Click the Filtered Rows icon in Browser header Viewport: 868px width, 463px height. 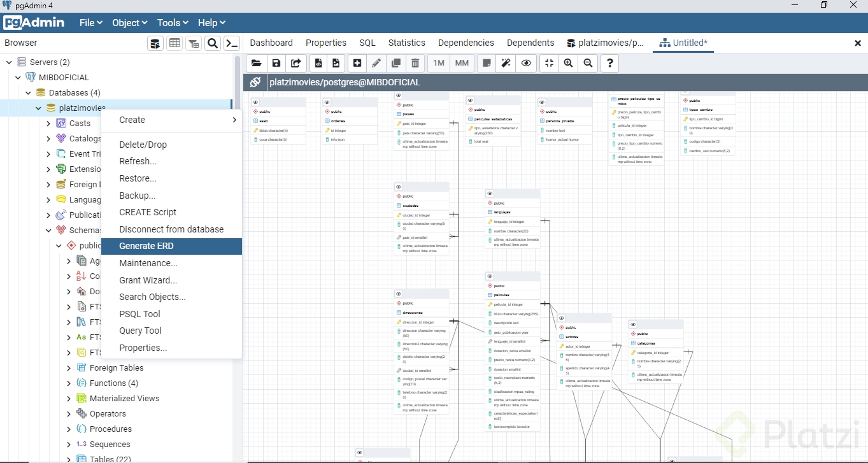tap(194, 43)
